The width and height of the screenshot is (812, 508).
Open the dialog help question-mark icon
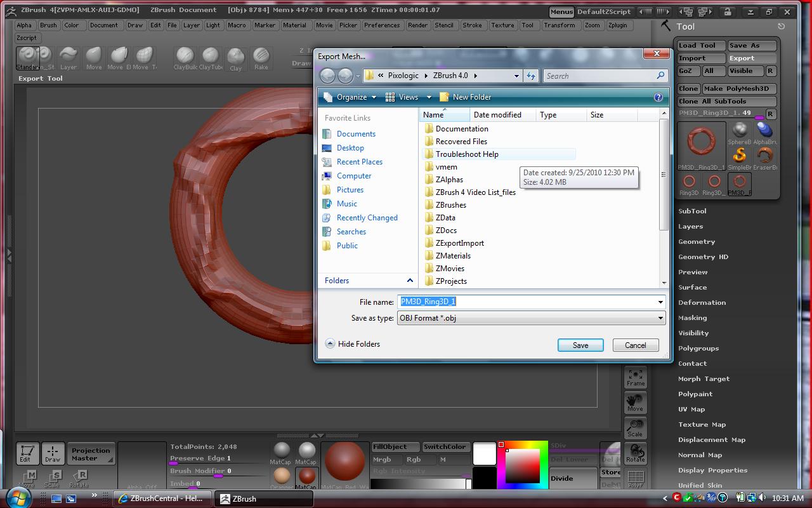[x=658, y=97]
